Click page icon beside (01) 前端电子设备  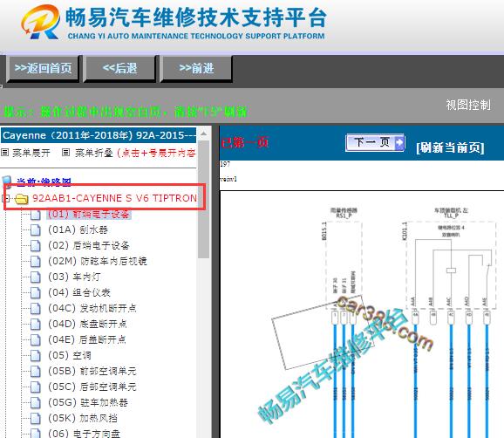click(36, 215)
